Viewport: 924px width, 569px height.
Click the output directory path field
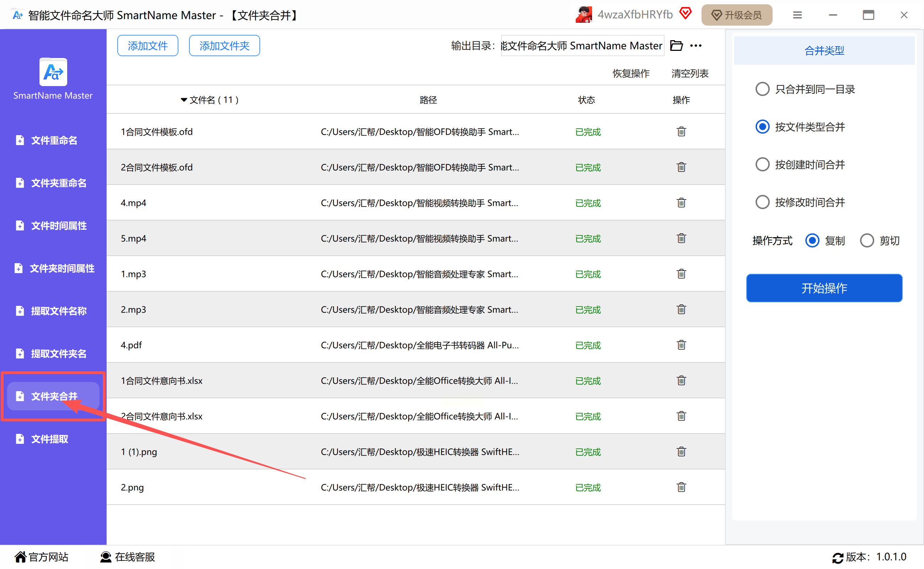tap(582, 46)
